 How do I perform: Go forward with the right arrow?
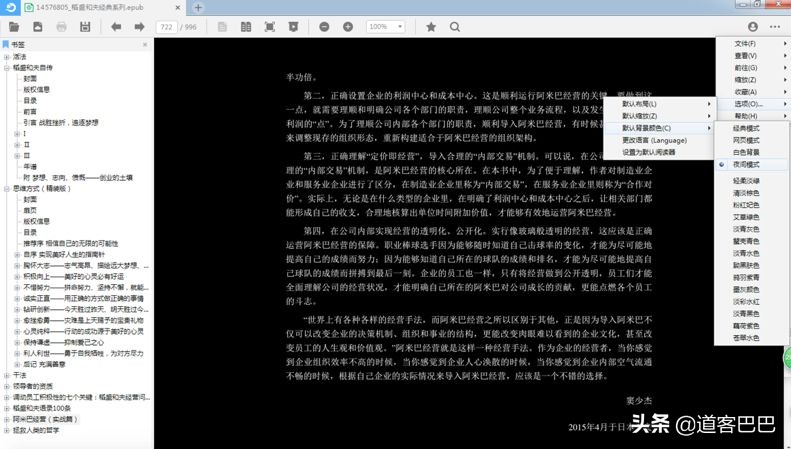tap(139, 27)
